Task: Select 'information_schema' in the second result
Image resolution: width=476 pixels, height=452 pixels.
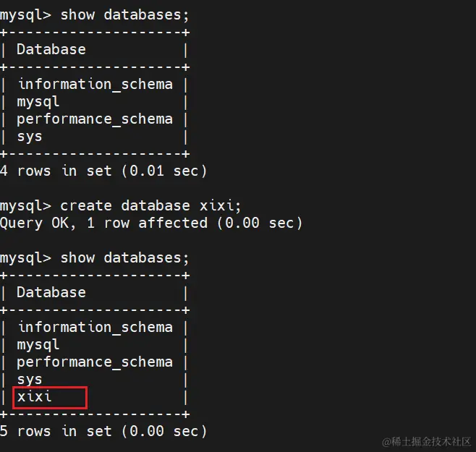Action: [95, 327]
